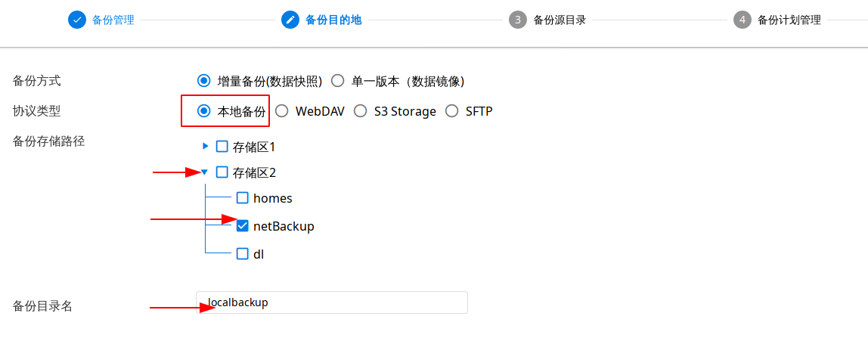
Task: Click the step 3 circle icon
Action: coord(518,20)
